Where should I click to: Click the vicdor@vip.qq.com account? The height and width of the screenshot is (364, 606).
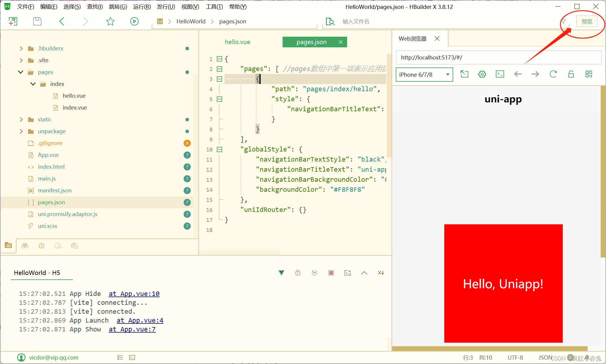[54, 357]
